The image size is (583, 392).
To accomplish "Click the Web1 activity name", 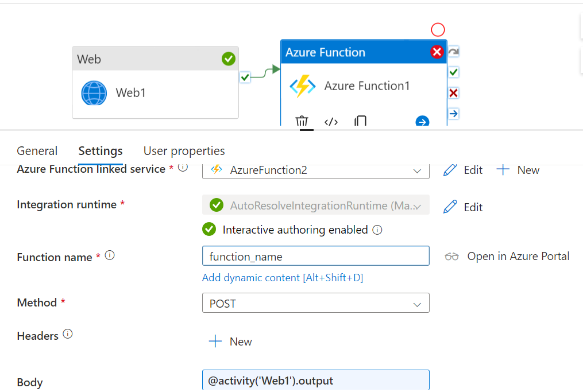I will click(130, 92).
